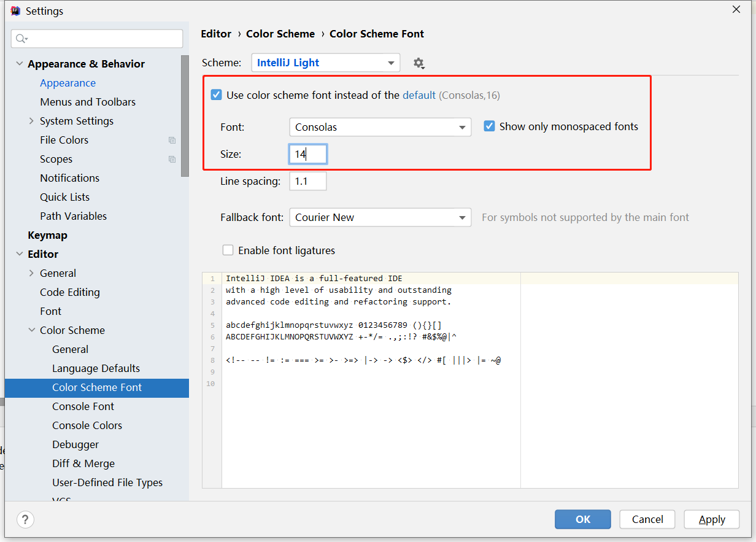This screenshot has height=542, width=756.
Task: Expand the General node under Editor
Action: point(31,273)
